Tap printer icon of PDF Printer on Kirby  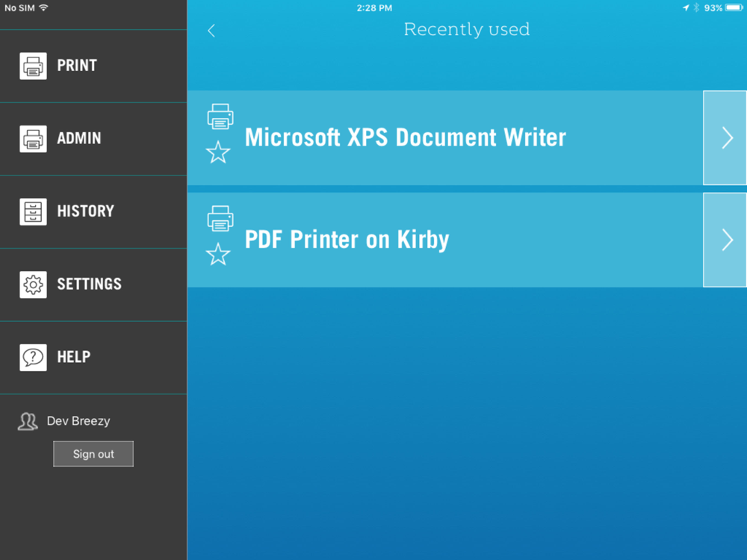[x=220, y=218]
